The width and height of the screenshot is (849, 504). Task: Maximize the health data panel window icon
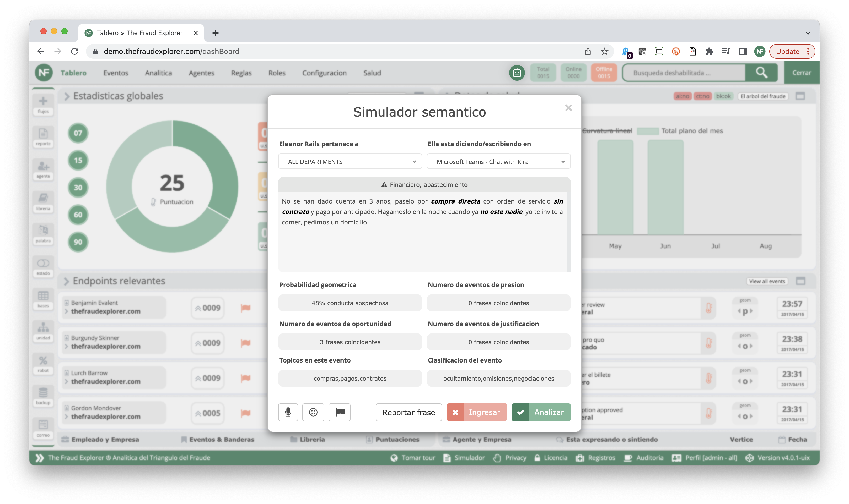[800, 96]
